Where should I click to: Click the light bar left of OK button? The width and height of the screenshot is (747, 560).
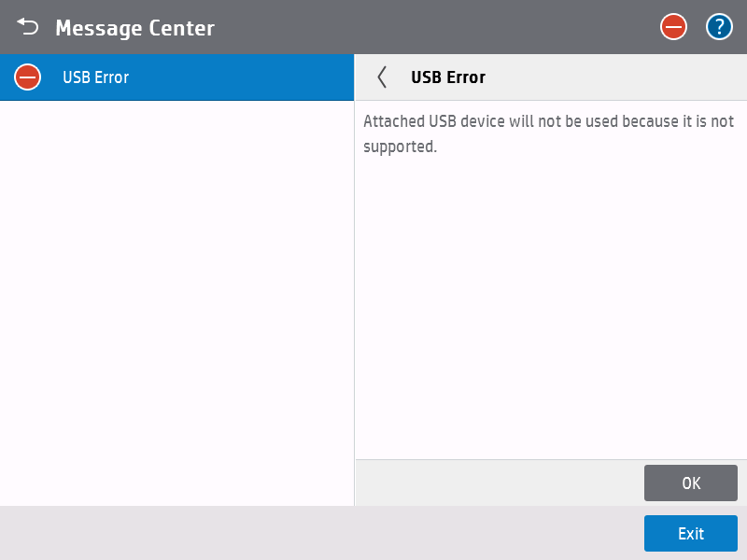[495, 483]
